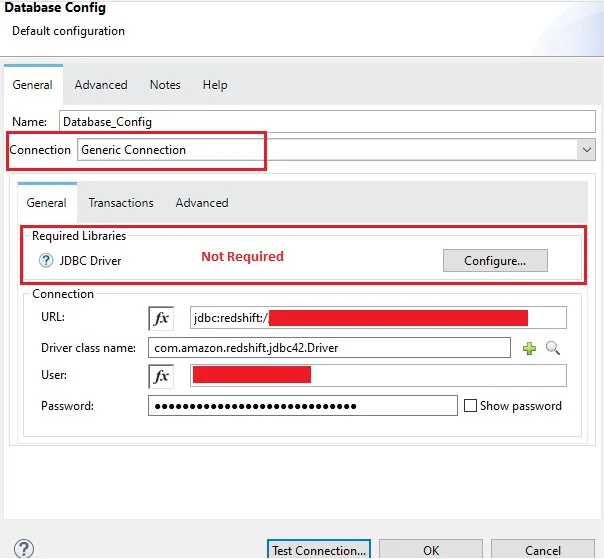Select the inner General connection tab
604x559 pixels.
pyautogui.click(x=47, y=203)
